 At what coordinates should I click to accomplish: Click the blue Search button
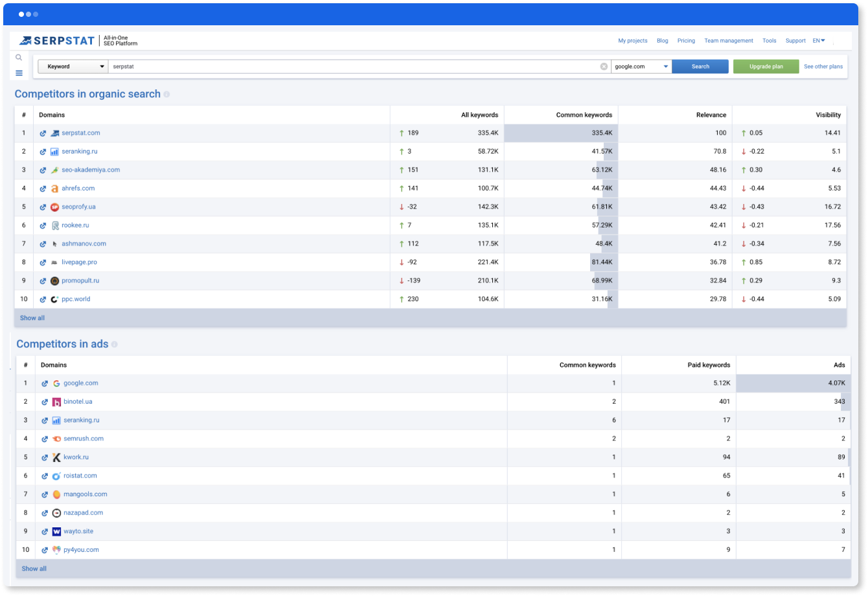[x=700, y=67]
